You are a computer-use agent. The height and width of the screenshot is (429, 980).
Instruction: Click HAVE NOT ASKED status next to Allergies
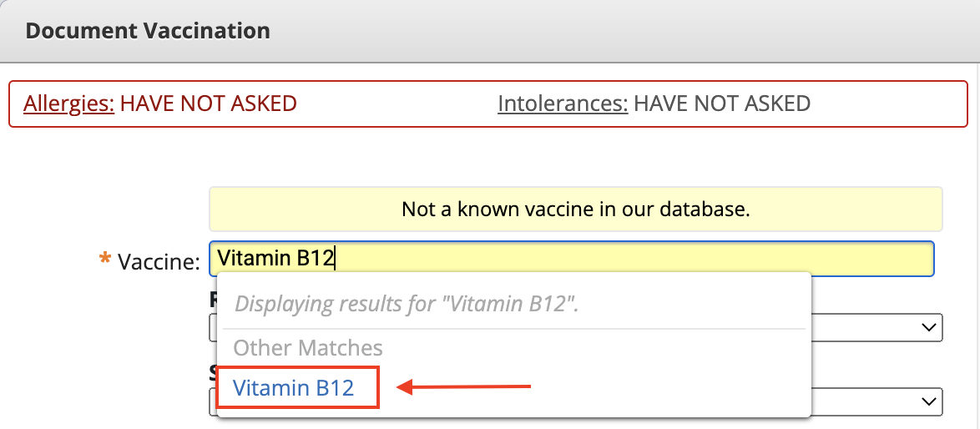pos(209,103)
